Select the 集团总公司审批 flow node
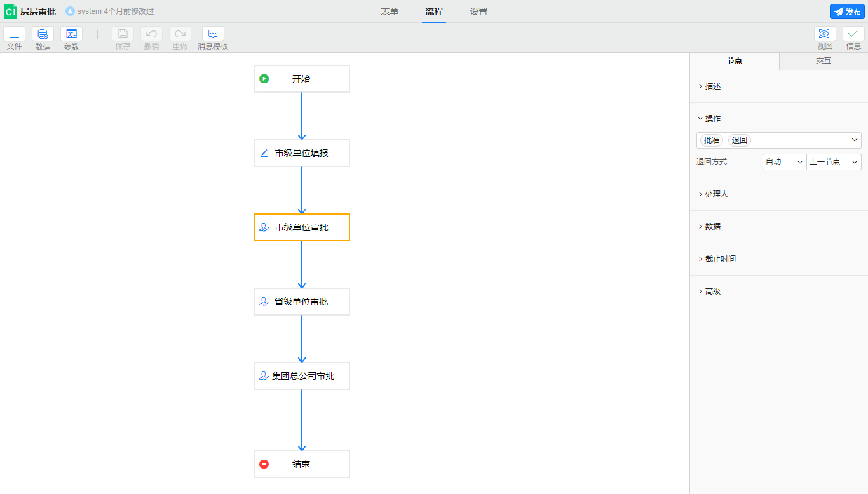The image size is (868, 494). point(302,376)
